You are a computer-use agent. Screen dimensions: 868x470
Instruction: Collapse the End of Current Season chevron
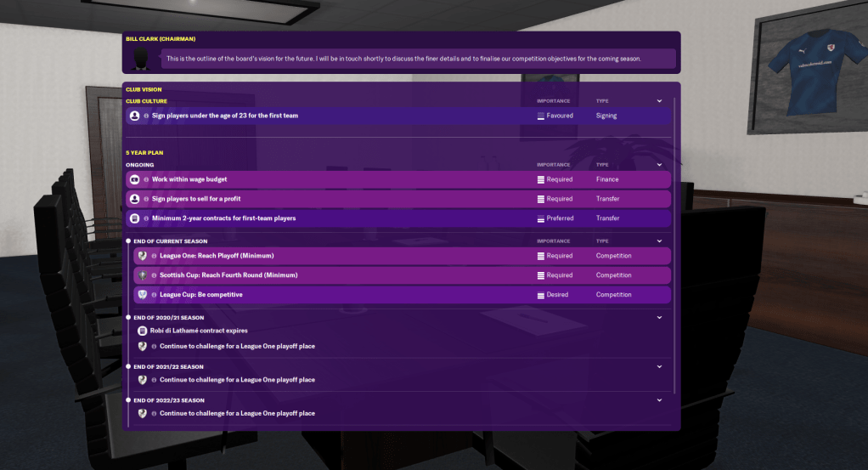click(659, 241)
